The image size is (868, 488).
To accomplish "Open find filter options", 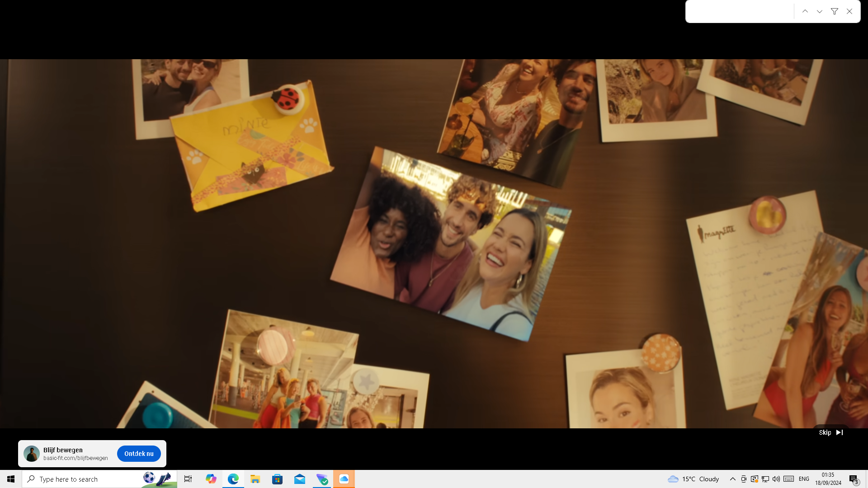I will point(835,11).
